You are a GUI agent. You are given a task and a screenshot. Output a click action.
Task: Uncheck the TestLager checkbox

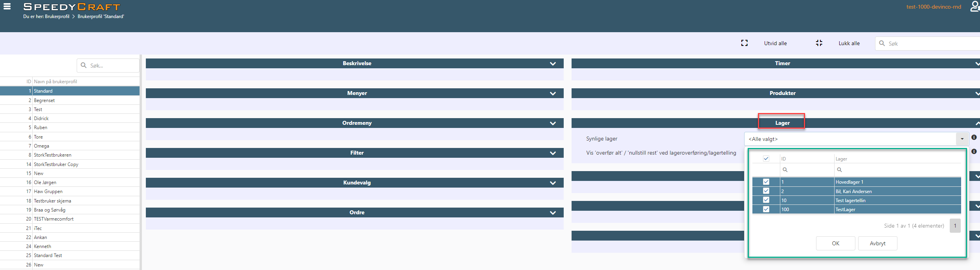click(766, 209)
